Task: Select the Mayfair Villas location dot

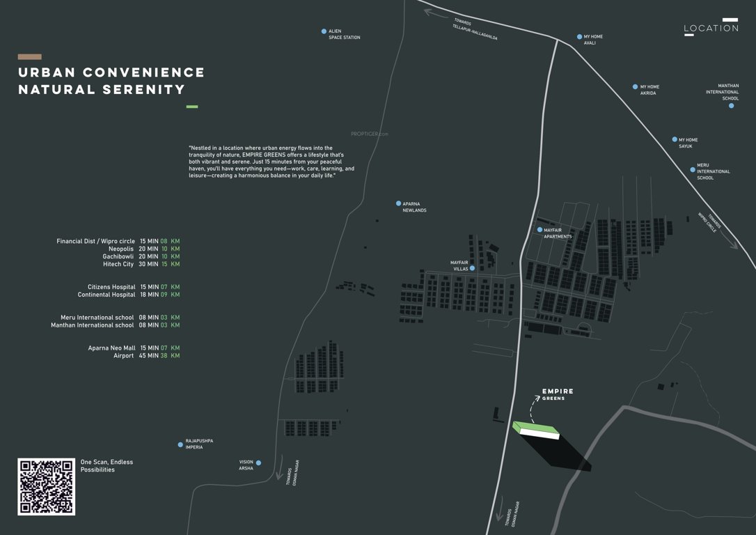Action: [471, 267]
